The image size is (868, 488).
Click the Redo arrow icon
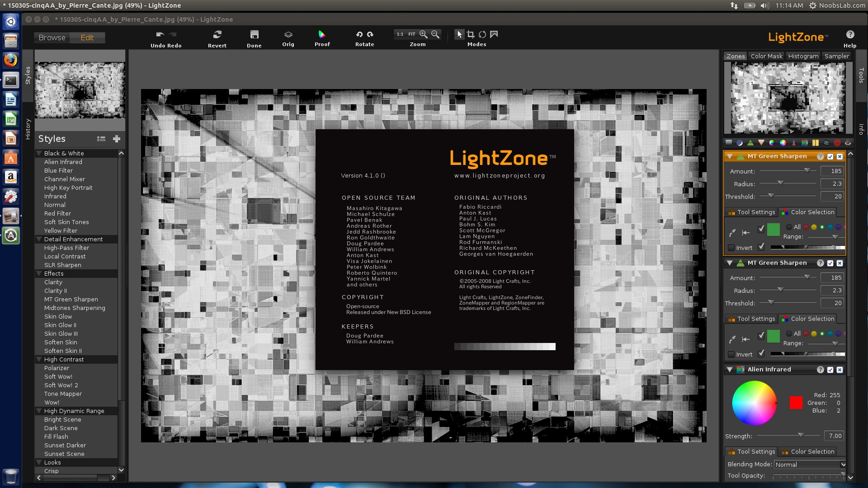[173, 34]
